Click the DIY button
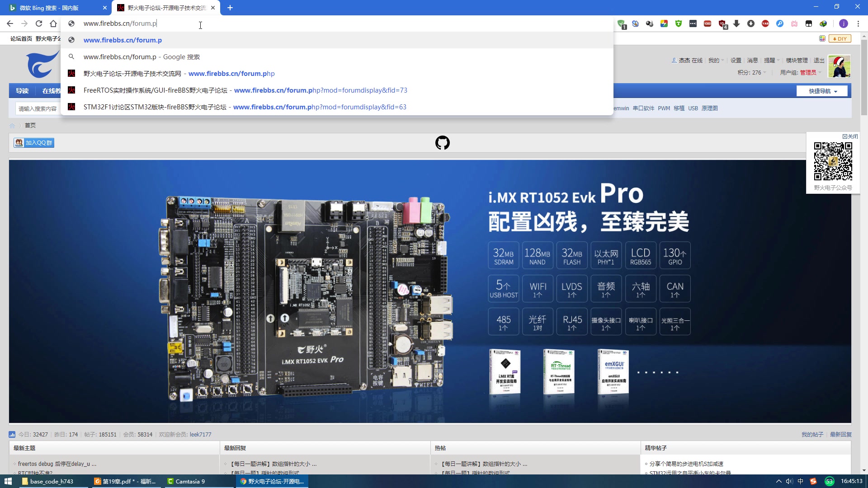The height and width of the screenshot is (488, 868). pos(840,39)
